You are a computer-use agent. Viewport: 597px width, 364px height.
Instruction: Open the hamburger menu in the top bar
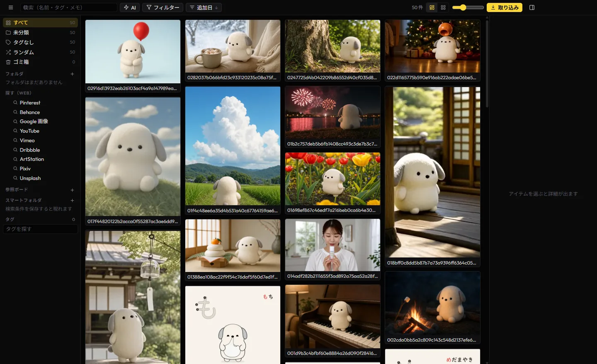click(11, 7)
